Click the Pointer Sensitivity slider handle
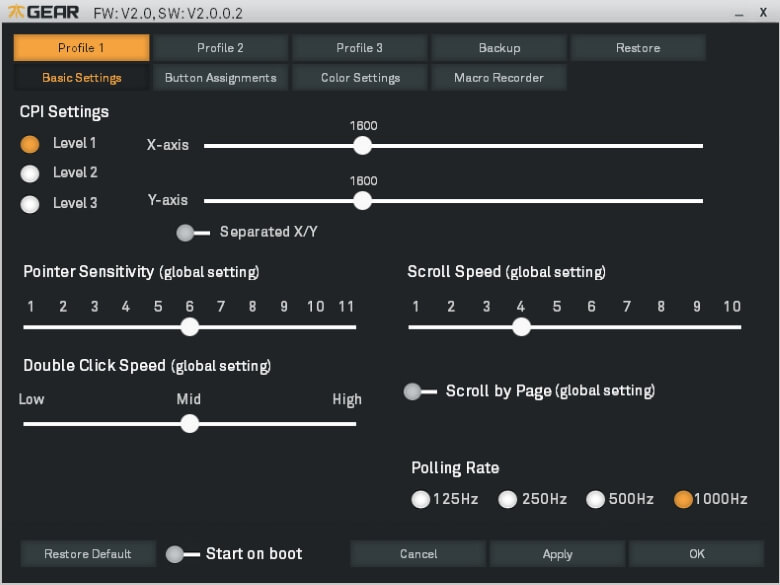 pos(189,327)
